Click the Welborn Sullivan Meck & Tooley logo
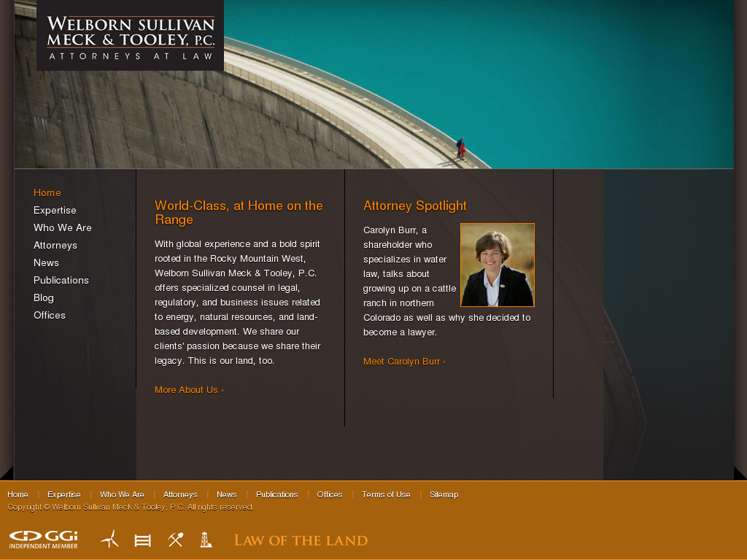 coord(130,36)
